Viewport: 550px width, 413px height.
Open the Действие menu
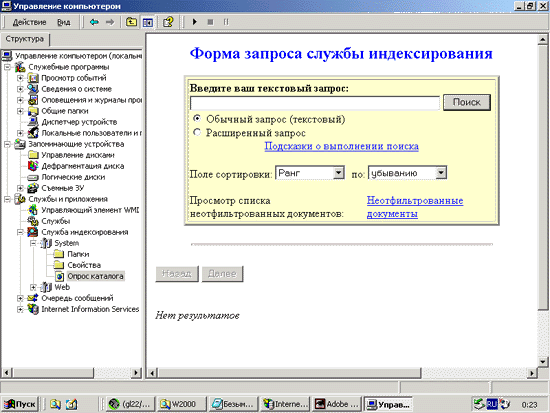coord(29,22)
